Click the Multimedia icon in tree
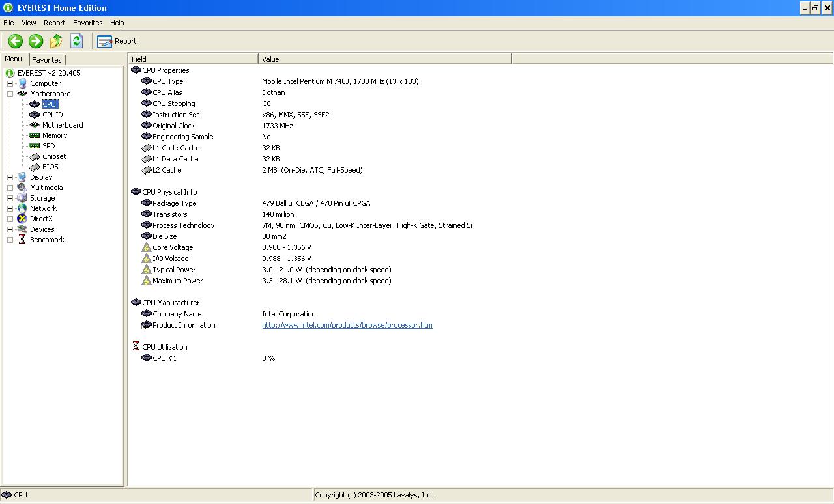This screenshot has height=504, width=834. [x=23, y=188]
